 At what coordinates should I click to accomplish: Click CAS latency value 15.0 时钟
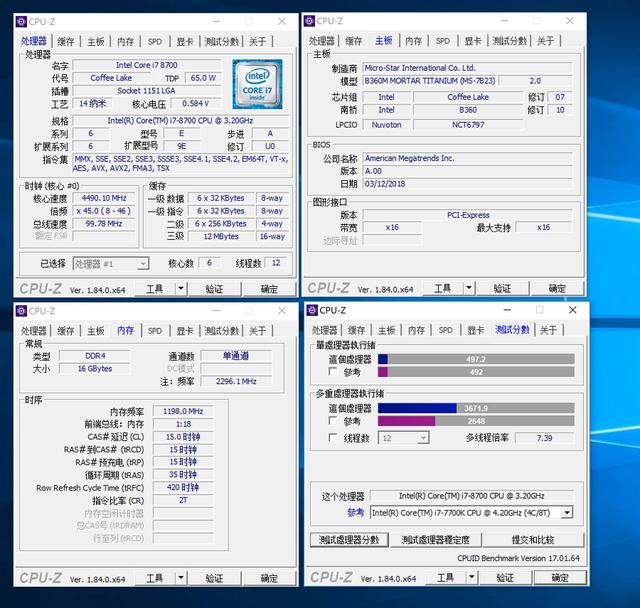pos(183,437)
